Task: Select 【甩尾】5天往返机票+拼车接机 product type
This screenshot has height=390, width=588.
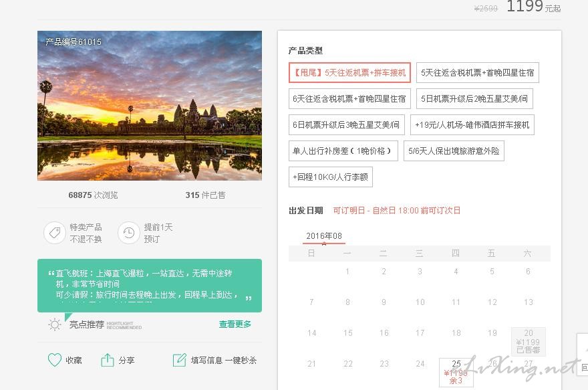Action: (349, 72)
